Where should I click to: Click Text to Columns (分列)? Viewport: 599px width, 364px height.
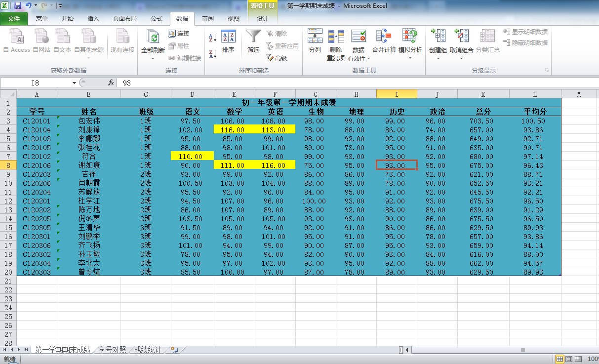(x=315, y=40)
